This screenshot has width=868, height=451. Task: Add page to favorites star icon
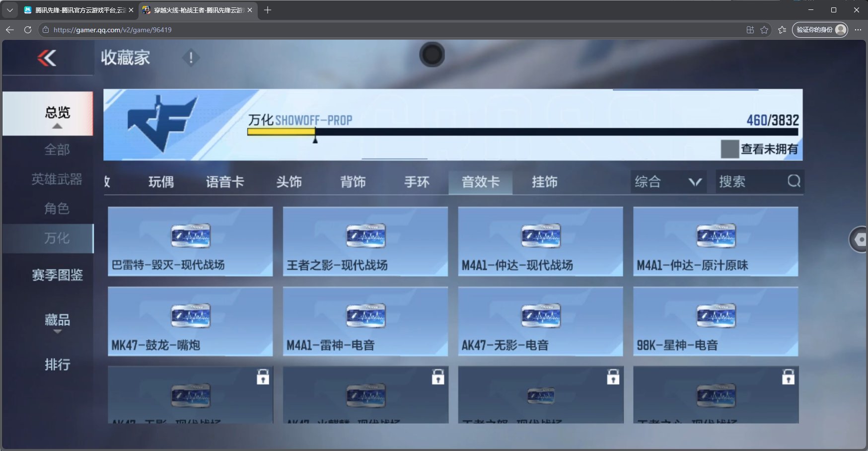click(x=764, y=30)
